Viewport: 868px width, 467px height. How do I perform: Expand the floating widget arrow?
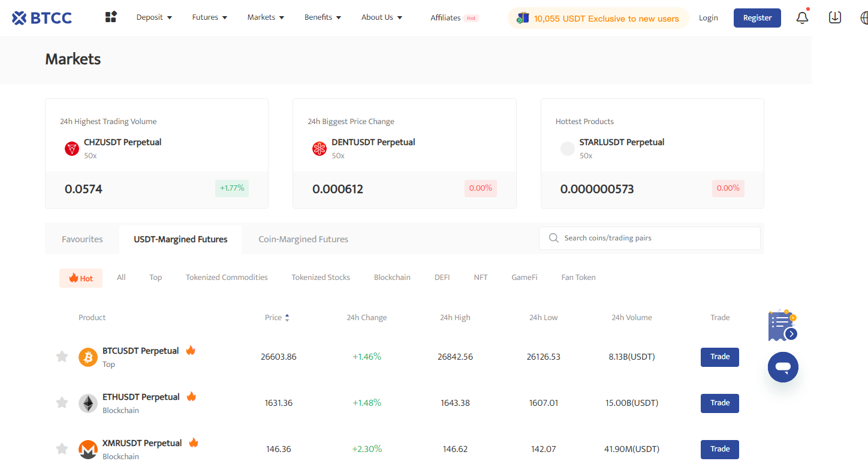[x=791, y=334]
